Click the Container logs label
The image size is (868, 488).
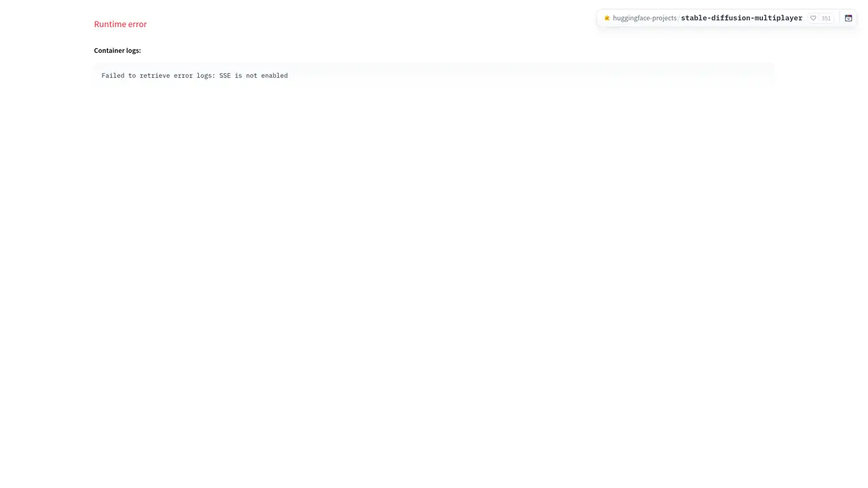tap(117, 50)
